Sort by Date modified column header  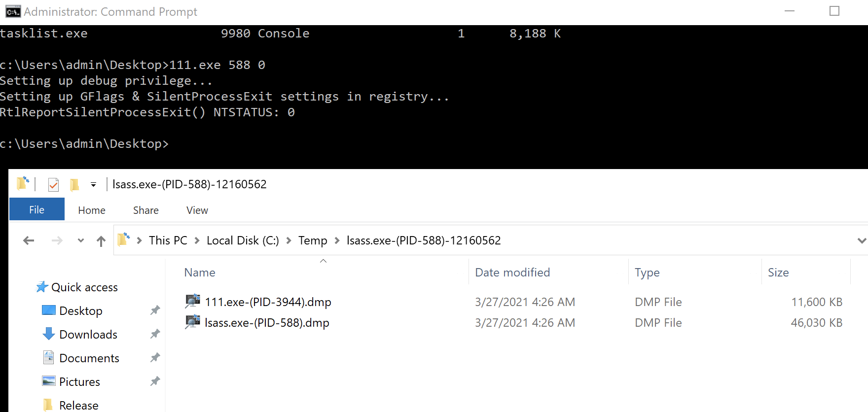[x=512, y=273]
